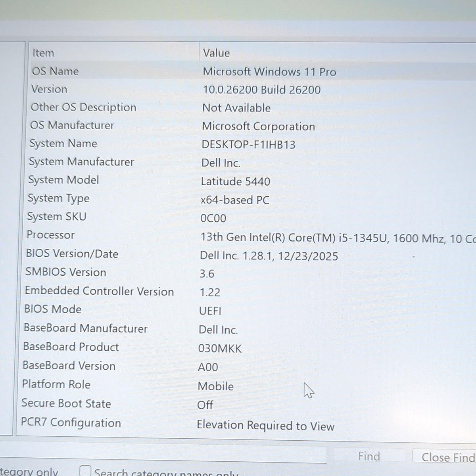
Task: Click the 'UEFI' value
Action: pos(210,311)
